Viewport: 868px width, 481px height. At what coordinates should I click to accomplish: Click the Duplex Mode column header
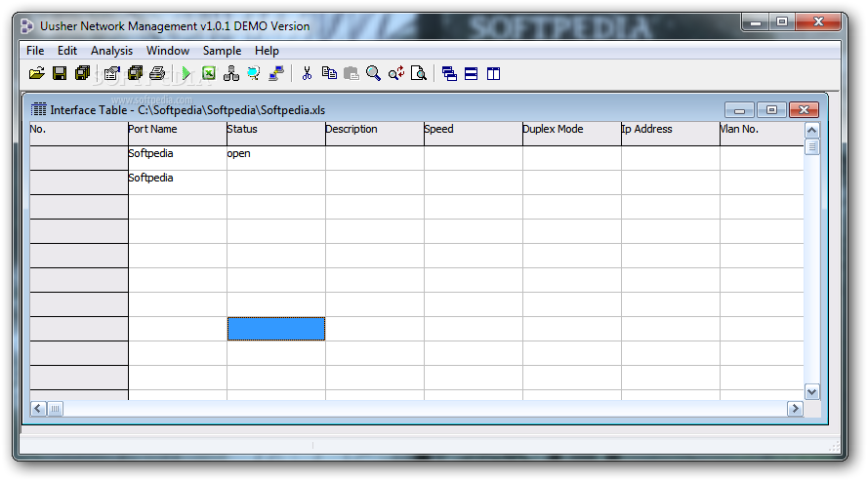[572, 134]
